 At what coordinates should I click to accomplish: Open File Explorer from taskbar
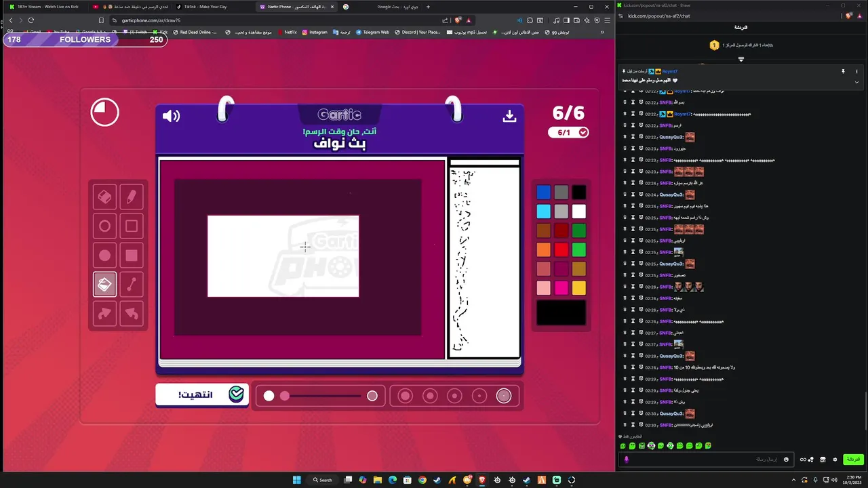click(x=378, y=480)
